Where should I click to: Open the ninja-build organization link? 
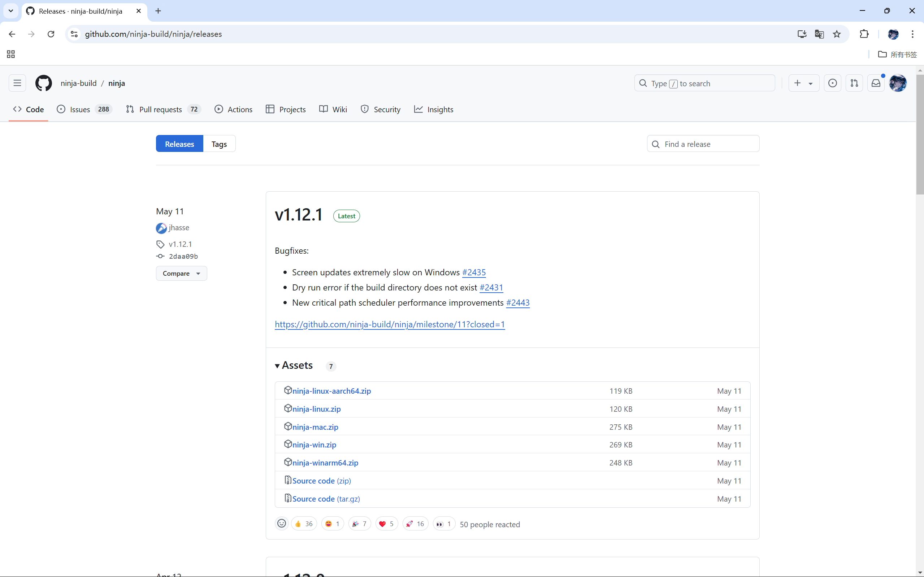(78, 83)
